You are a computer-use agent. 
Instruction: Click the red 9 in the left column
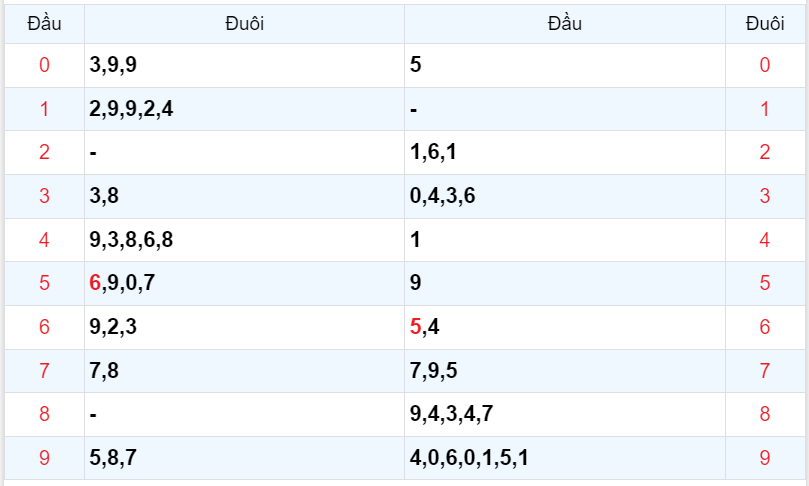[44, 458]
